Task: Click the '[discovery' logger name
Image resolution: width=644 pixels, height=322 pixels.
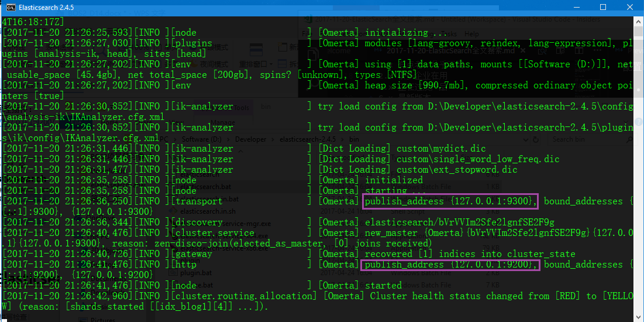Action: [x=197, y=222]
